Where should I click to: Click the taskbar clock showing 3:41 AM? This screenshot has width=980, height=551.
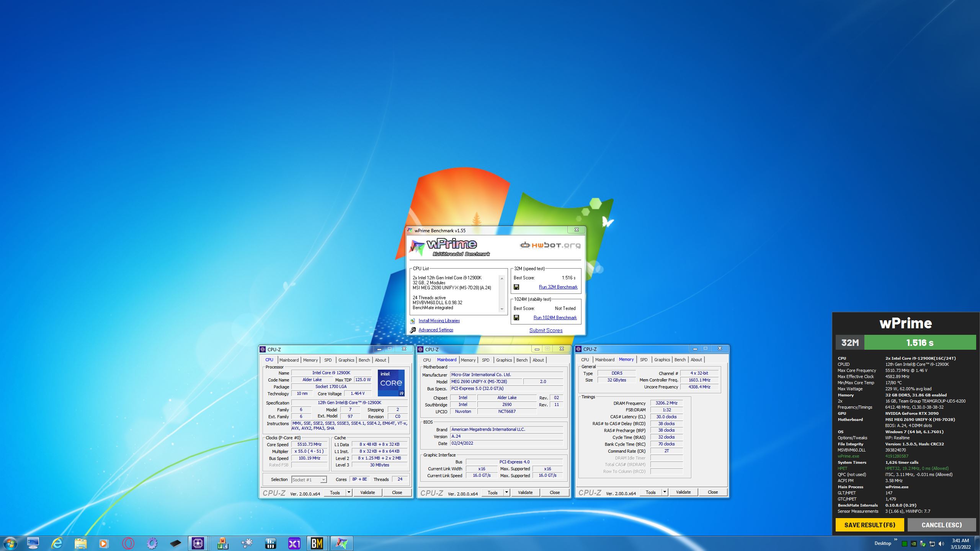pos(960,544)
